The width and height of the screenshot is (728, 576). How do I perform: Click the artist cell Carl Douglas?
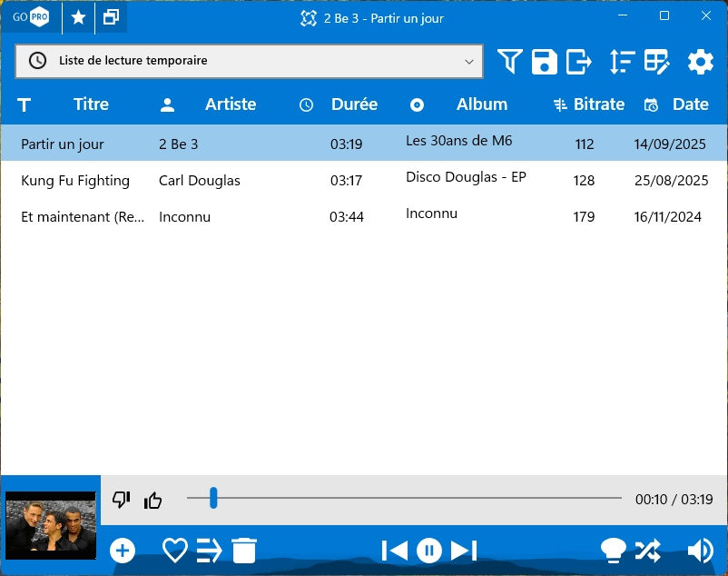tap(200, 181)
